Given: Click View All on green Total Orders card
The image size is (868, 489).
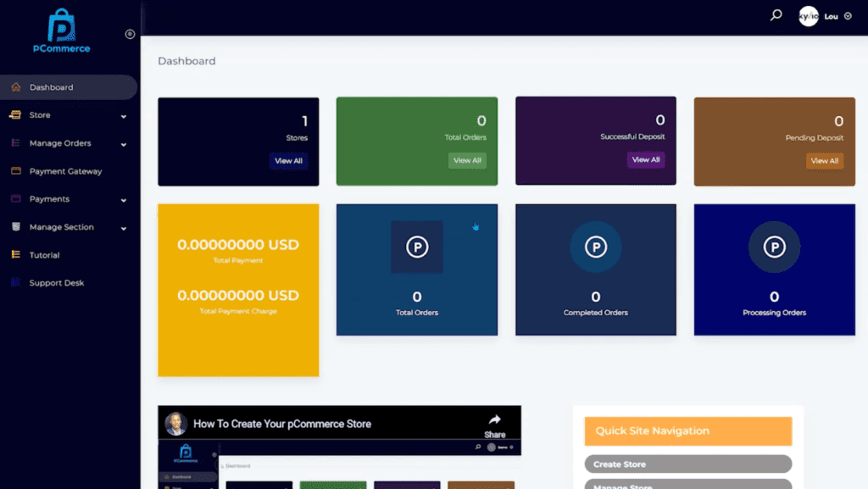Looking at the screenshot, I should click(x=467, y=160).
